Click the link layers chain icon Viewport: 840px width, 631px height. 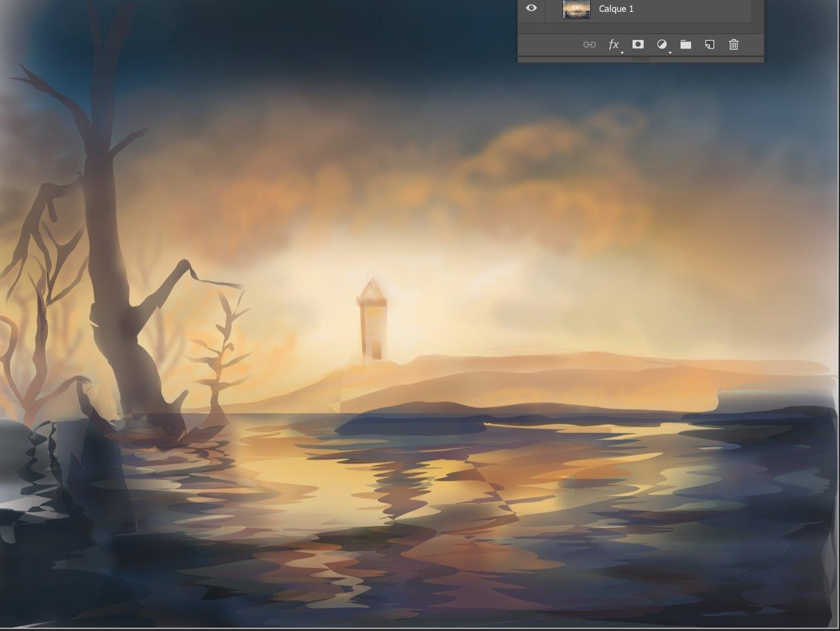589,45
